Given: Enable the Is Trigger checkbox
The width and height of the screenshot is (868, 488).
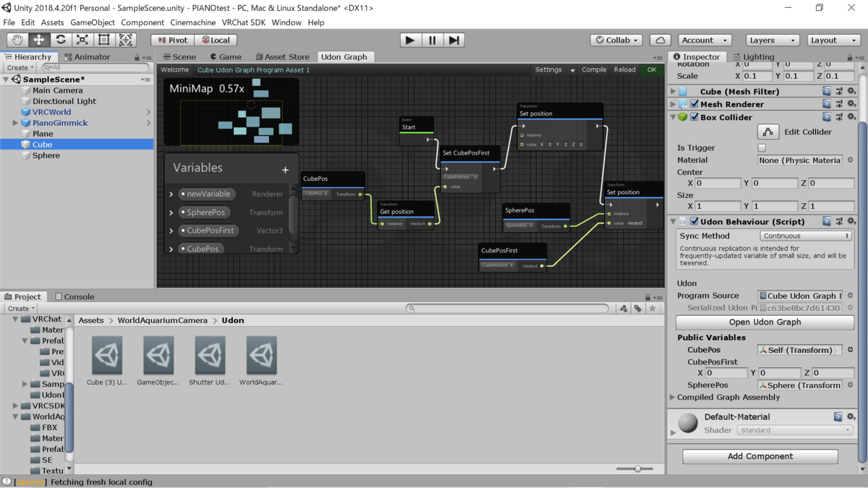Looking at the screenshot, I should 762,148.
